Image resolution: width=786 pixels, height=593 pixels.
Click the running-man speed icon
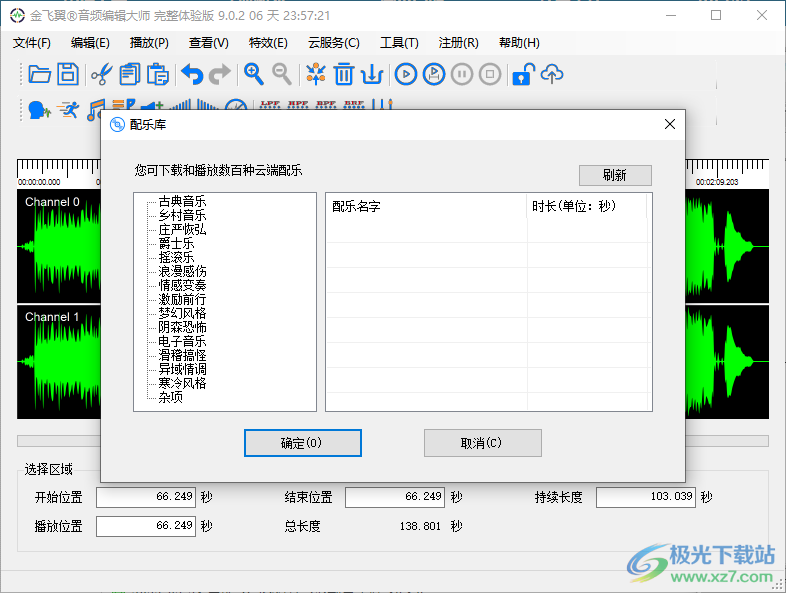(68, 109)
